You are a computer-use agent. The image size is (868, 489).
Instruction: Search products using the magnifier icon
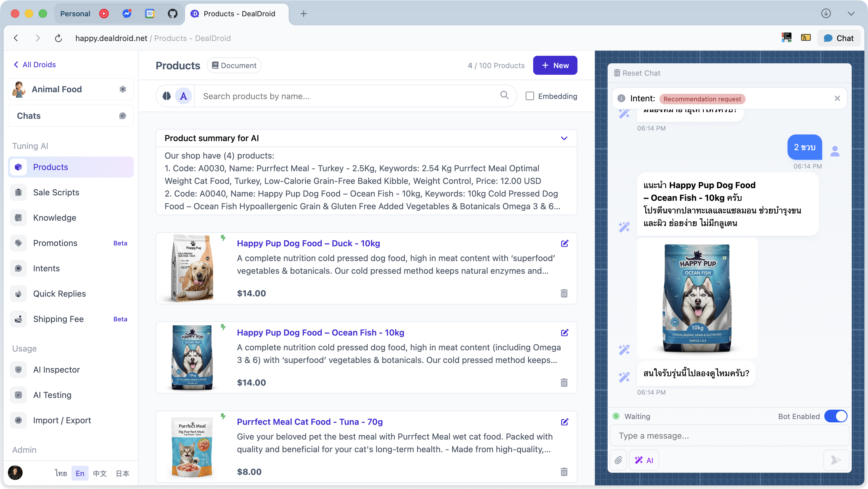505,96
